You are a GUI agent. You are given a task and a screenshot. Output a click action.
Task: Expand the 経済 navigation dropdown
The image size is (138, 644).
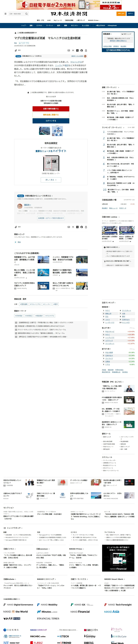tap(59, 26)
